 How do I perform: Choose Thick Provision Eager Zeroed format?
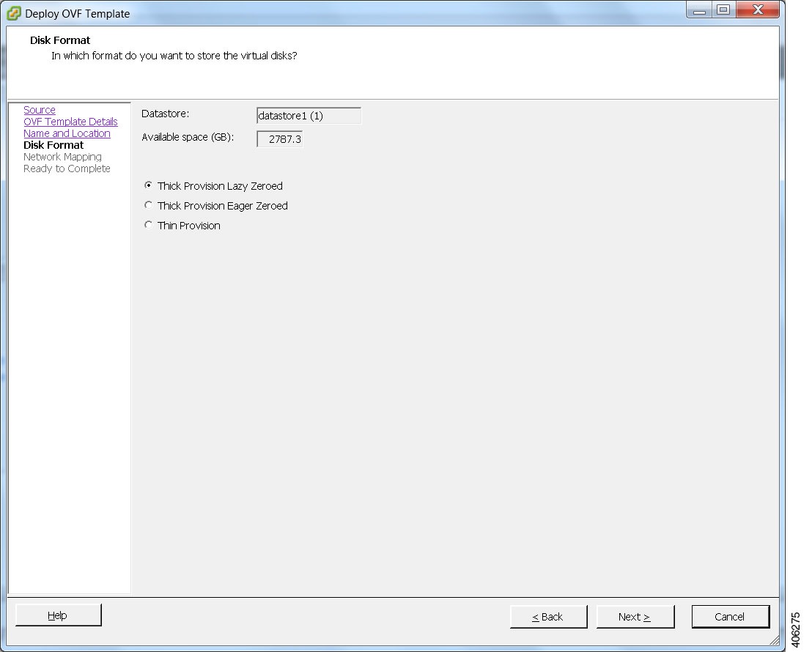tap(149, 205)
